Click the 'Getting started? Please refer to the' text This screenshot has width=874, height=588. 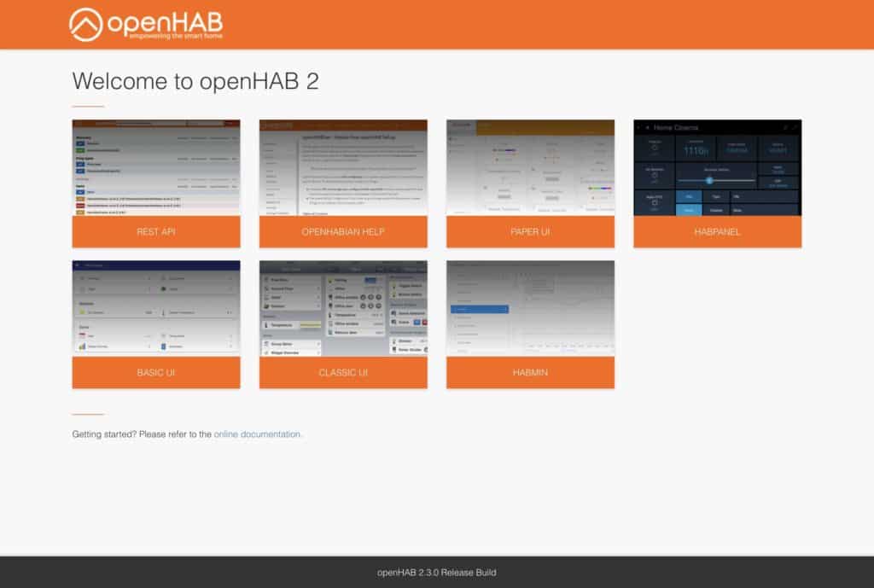(142, 434)
